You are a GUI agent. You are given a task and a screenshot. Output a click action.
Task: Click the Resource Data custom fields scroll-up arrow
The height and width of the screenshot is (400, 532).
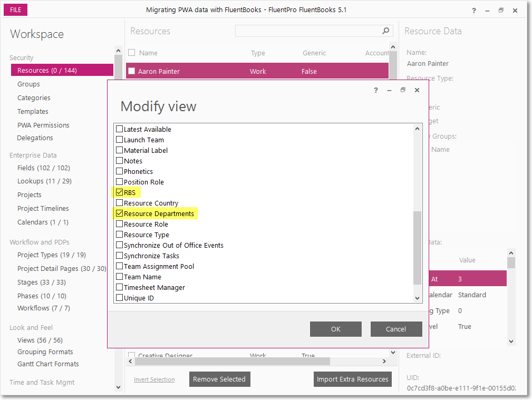pyautogui.click(x=511, y=253)
